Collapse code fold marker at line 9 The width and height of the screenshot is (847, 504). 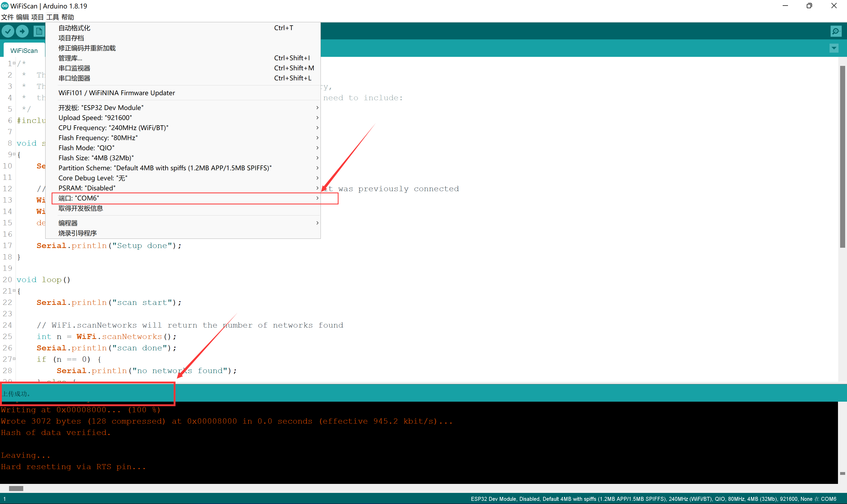[14, 154]
